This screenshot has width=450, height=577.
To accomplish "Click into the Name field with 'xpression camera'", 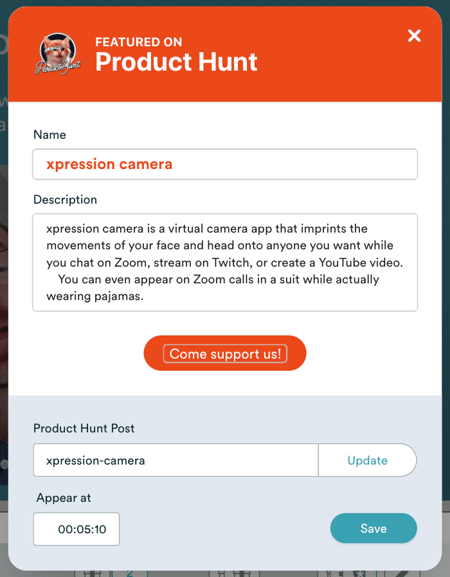I will tap(225, 164).
